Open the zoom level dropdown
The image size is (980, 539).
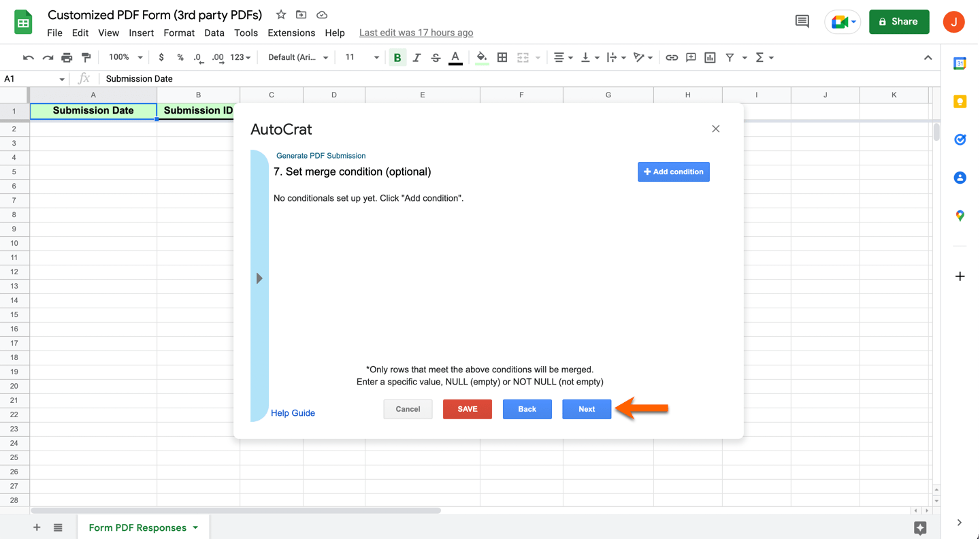tap(126, 58)
